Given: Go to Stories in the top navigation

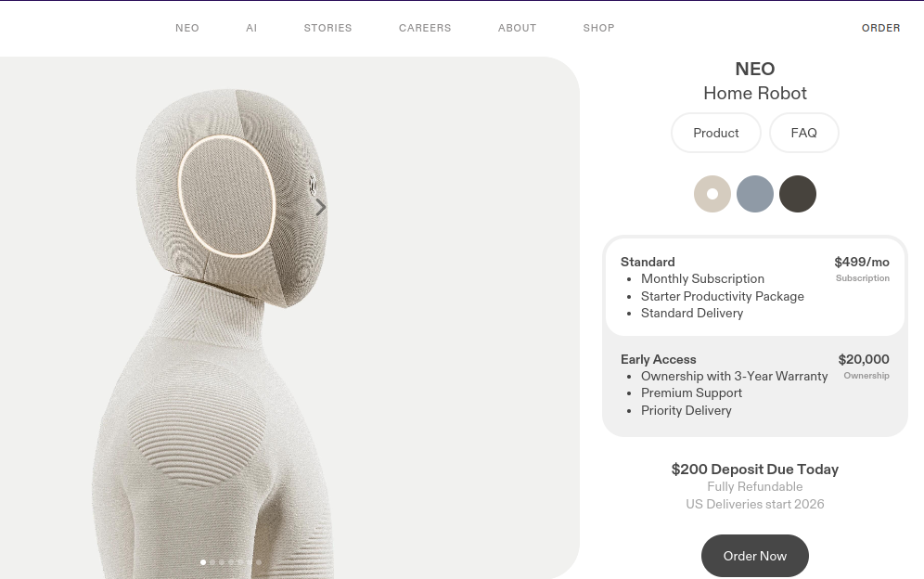Looking at the screenshot, I should click(327, 28).
